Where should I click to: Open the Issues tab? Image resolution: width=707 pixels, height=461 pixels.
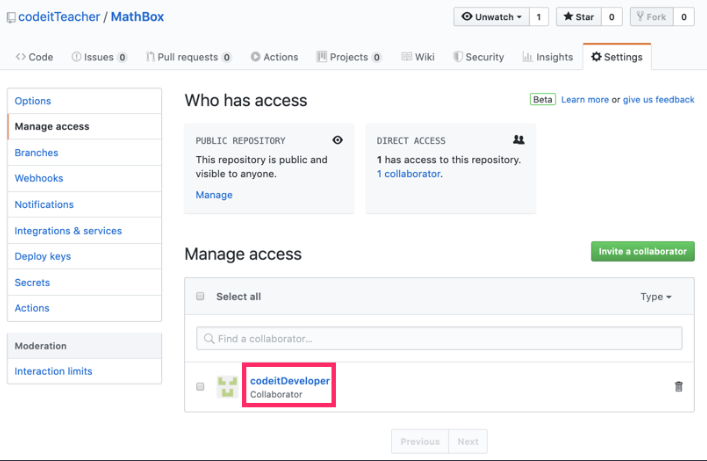point(99,57)
